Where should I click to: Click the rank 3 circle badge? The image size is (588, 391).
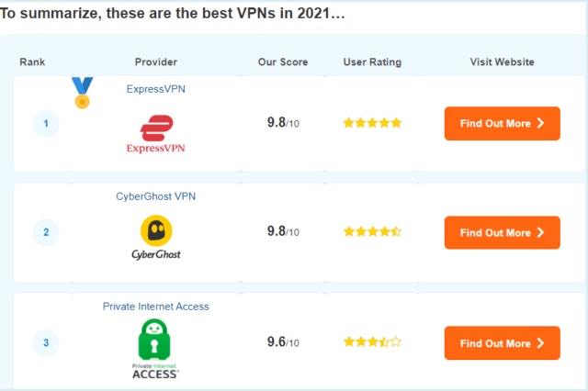coord(46,342)
